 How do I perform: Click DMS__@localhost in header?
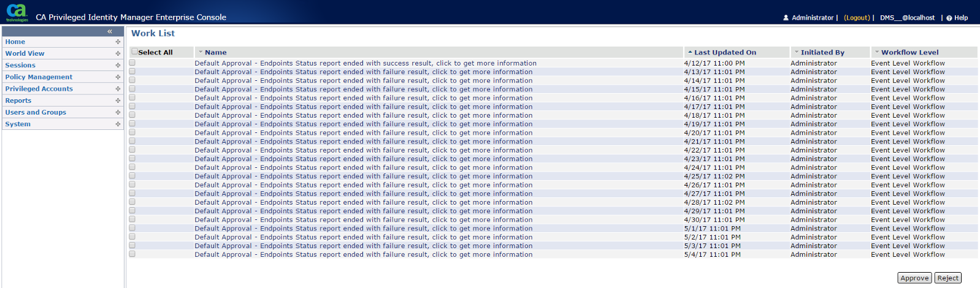[x=907, y=18]
